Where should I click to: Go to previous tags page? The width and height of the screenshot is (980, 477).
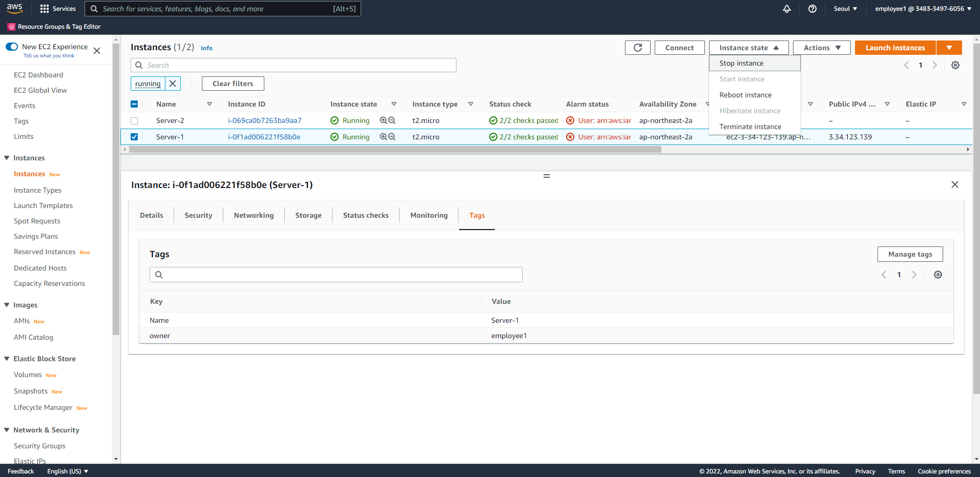(884, 275)
